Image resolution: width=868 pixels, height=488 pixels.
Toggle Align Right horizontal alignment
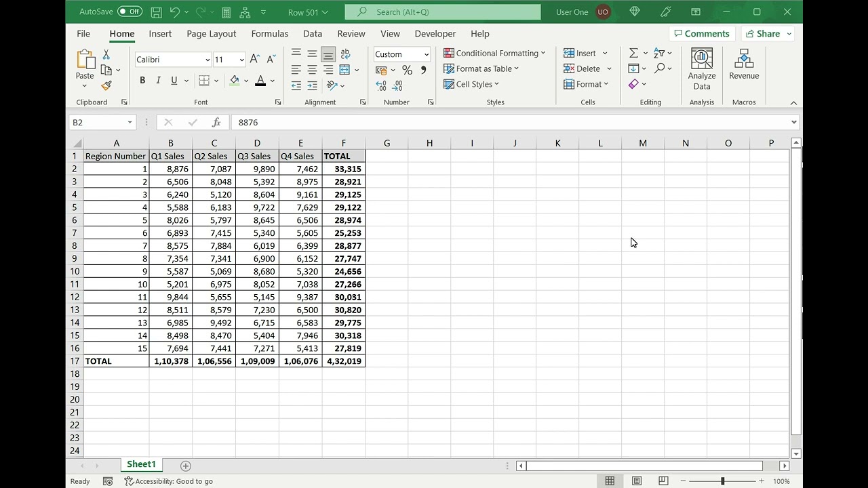[x=328, y=70]
